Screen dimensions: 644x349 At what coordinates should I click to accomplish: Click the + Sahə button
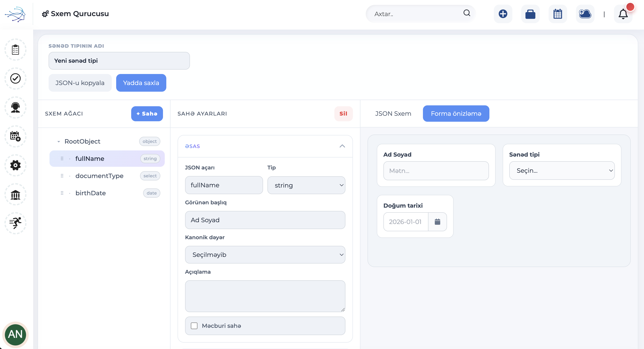pos(147,114)
